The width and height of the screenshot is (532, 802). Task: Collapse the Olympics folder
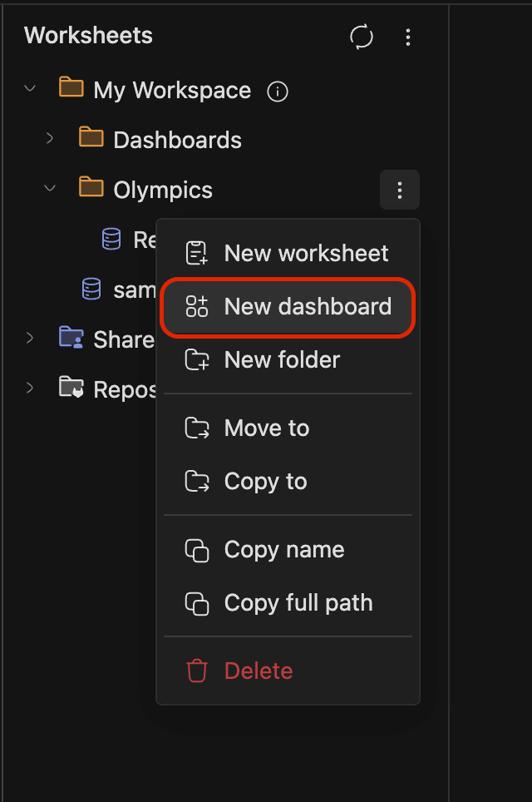tap(50, 189)
